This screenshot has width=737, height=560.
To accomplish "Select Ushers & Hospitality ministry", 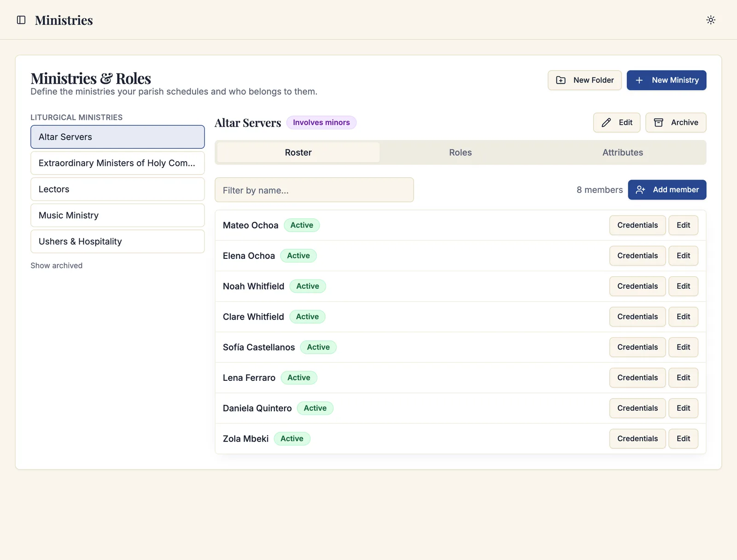I will tap(117, 241).
